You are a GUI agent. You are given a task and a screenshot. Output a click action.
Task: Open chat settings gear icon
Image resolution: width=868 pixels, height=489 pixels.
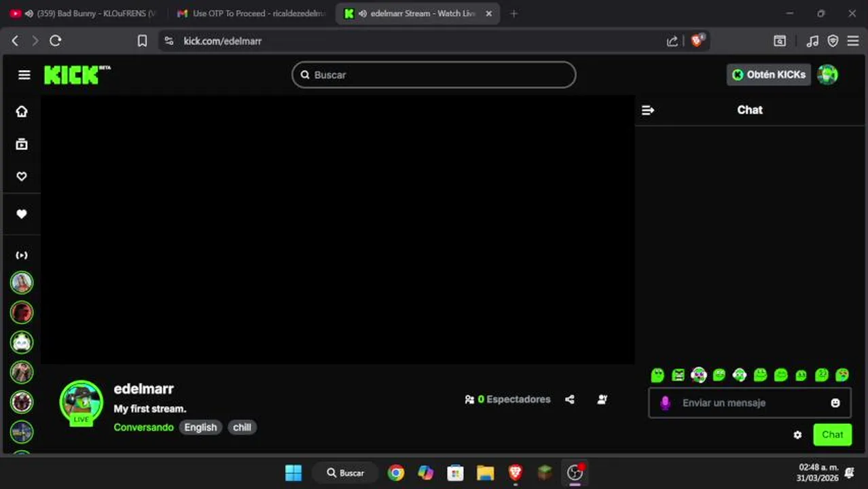click(797, 435)
